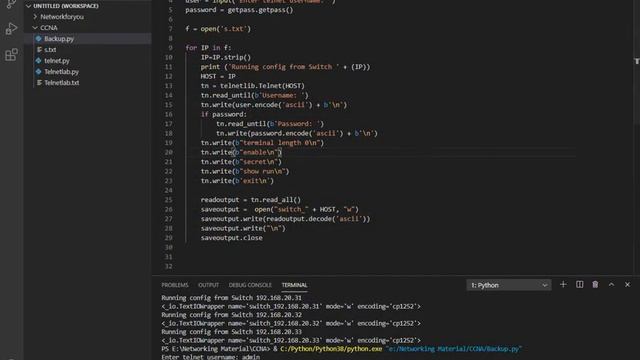Maximize the panel with up chevron
The width and height of the screenshot is (640, 360).
[611, 285]
